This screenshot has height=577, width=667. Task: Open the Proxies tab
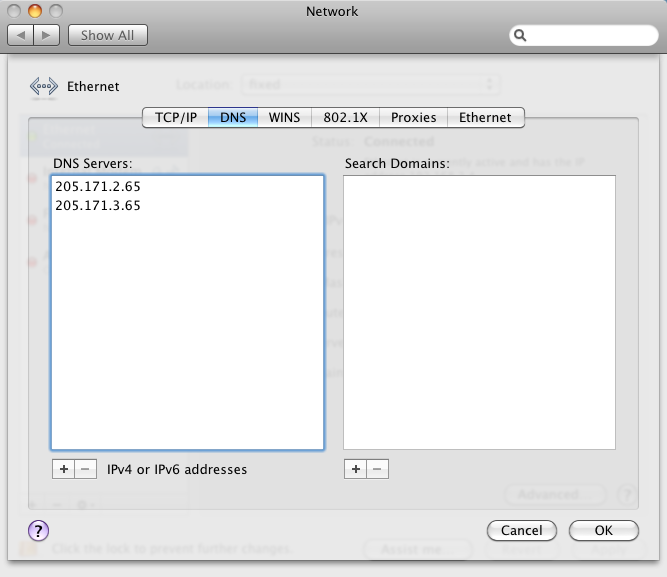pyautogui.click(x=413, y=117)
